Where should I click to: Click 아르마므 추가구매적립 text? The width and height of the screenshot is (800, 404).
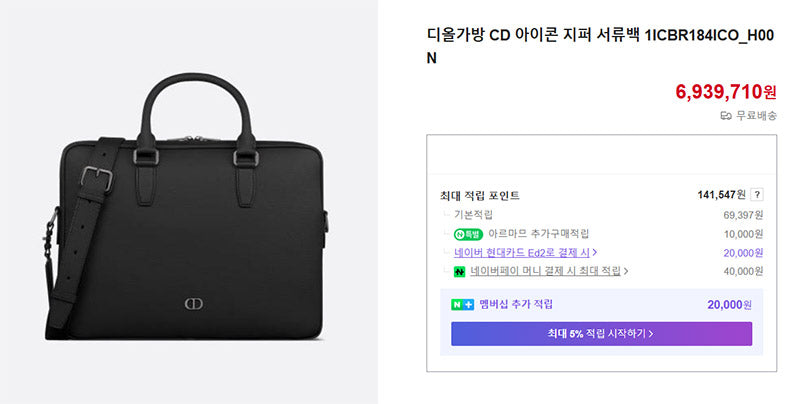click(x=538, y=234)
